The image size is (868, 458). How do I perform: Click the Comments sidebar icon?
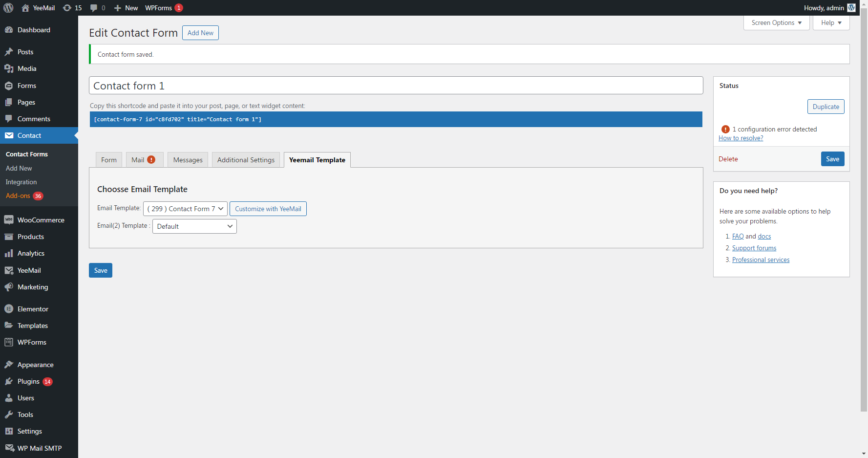tap(9, 119)
